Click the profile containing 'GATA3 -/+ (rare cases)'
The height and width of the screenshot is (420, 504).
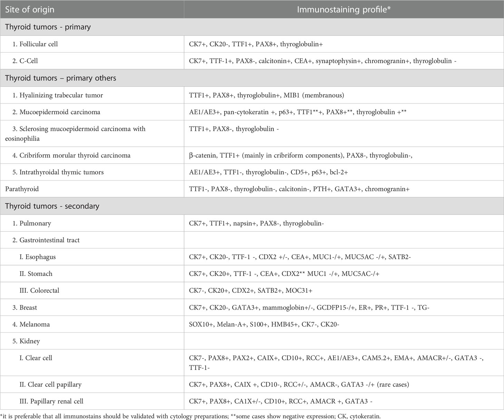(299, 384)
